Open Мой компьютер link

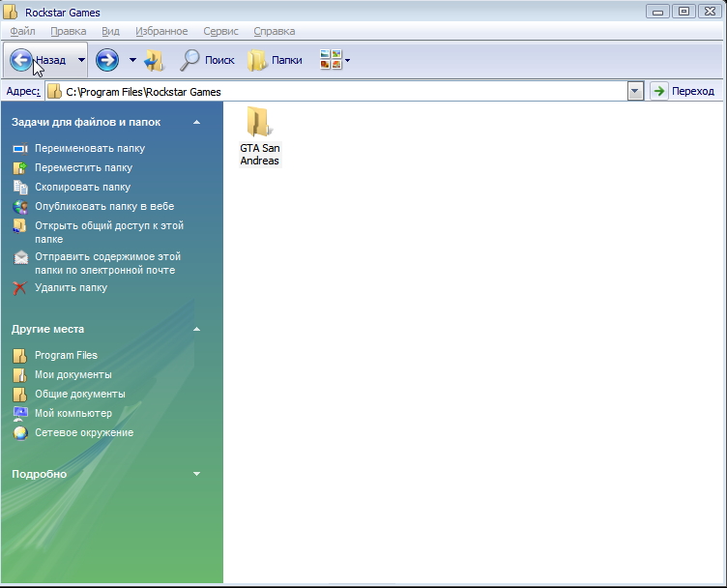pos(73,413)
